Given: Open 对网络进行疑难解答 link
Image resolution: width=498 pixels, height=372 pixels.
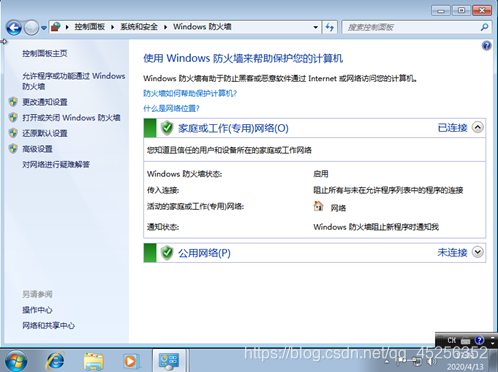Looking at the screenshot, I should [56, 164].
